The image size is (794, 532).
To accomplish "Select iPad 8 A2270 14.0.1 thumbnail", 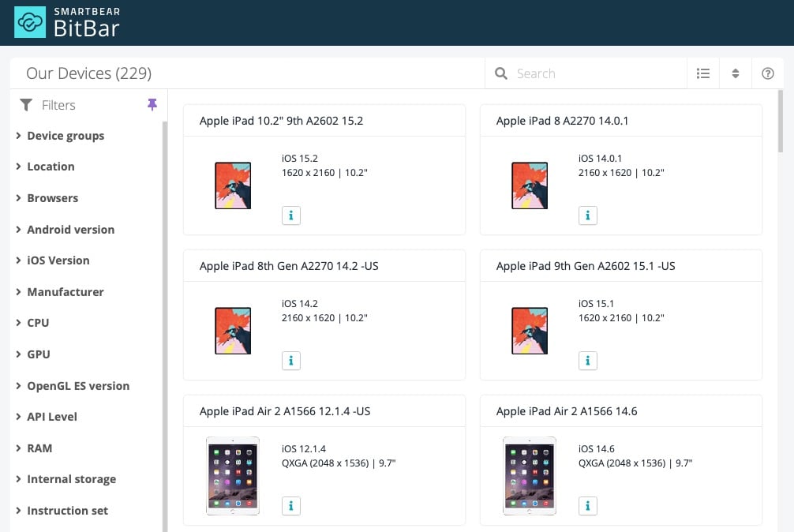I will coord(530,185).
